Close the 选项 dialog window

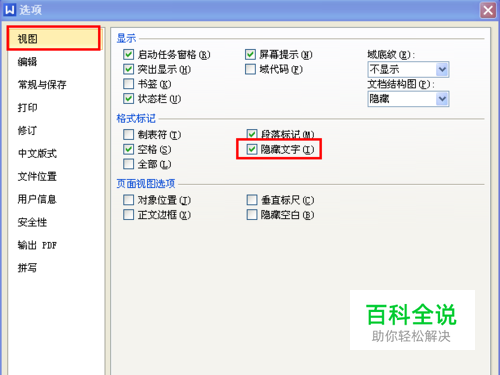pos(488,10)
